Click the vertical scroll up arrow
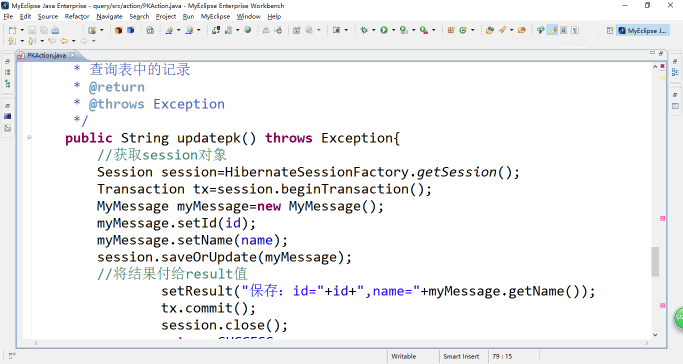Image resolution: width=683 pixels, height=364 pixels. point(655,67)
